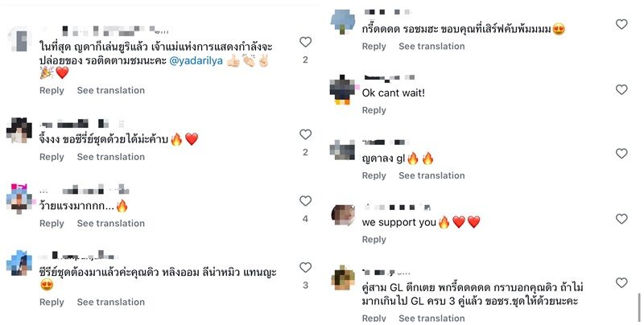The width and height of the screenshot is (644, 325).
Task: Open the @yadarilya profile mention
Action: coord(196,60)
